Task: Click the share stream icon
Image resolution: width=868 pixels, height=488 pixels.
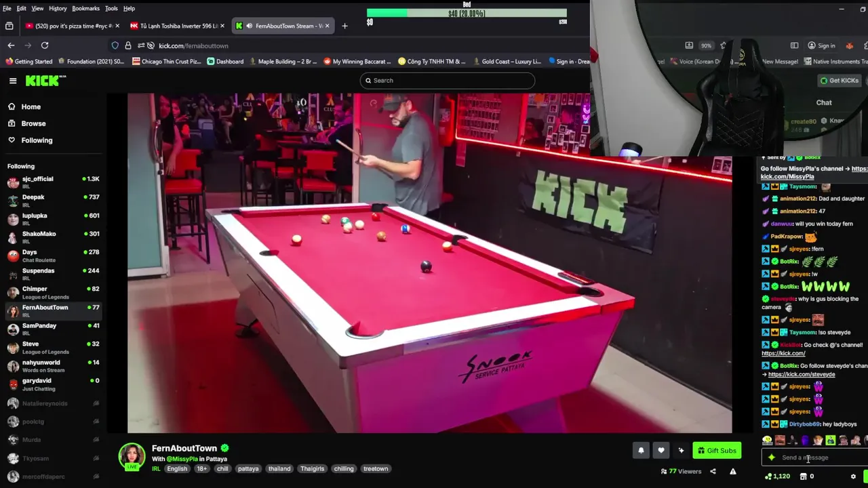Action: tap(713, 471)
